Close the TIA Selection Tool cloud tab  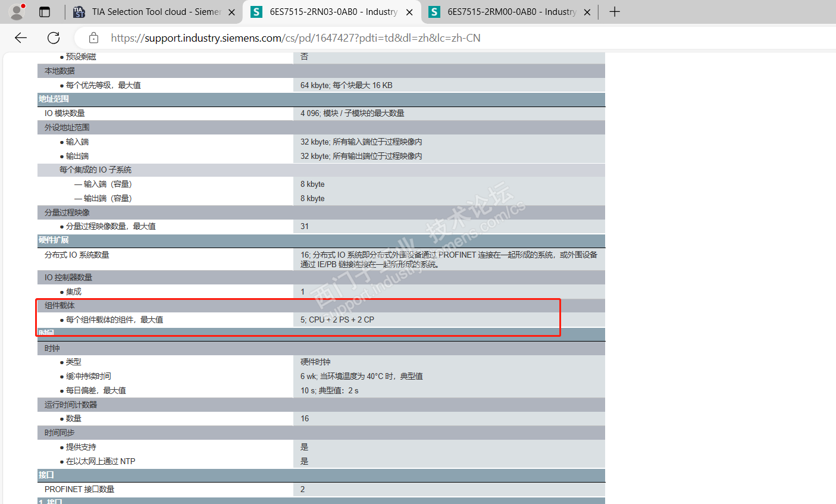point(231,12)
